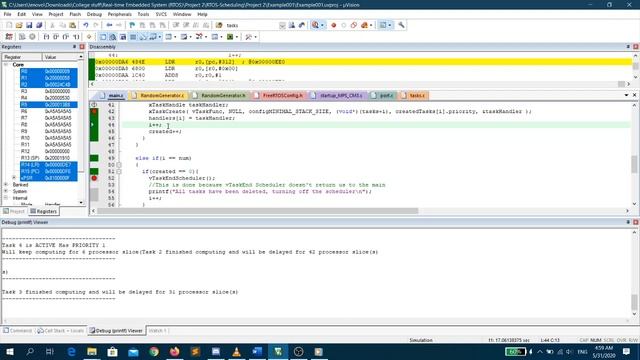Click the Step Over debug icon

click(x=56, y=37)
